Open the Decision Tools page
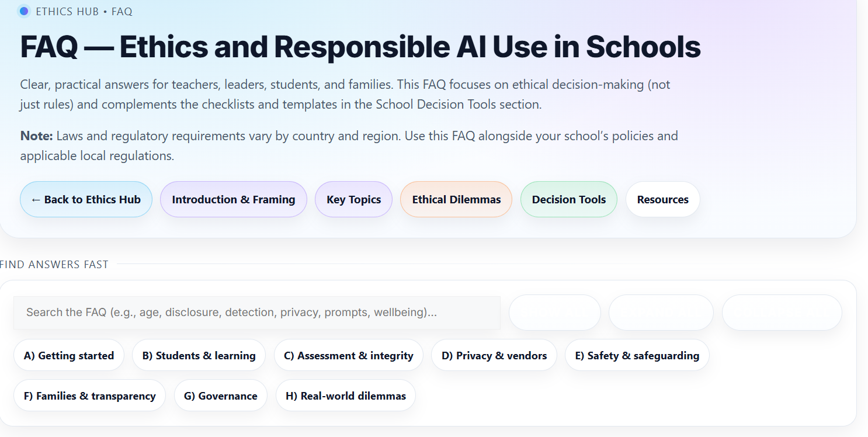The width and height of the screenshot is (868, 437). [568, 199]
